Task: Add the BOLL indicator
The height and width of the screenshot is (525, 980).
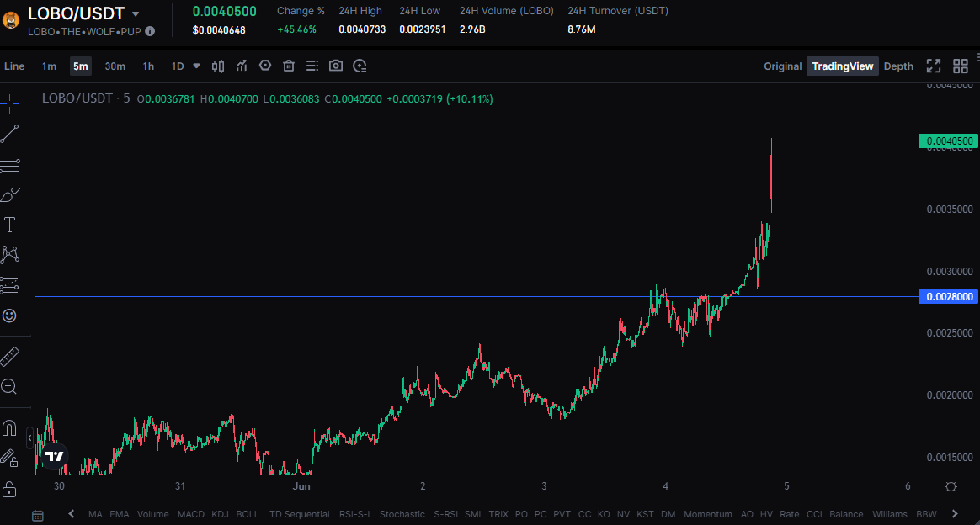Action: [x=248, y=514]
